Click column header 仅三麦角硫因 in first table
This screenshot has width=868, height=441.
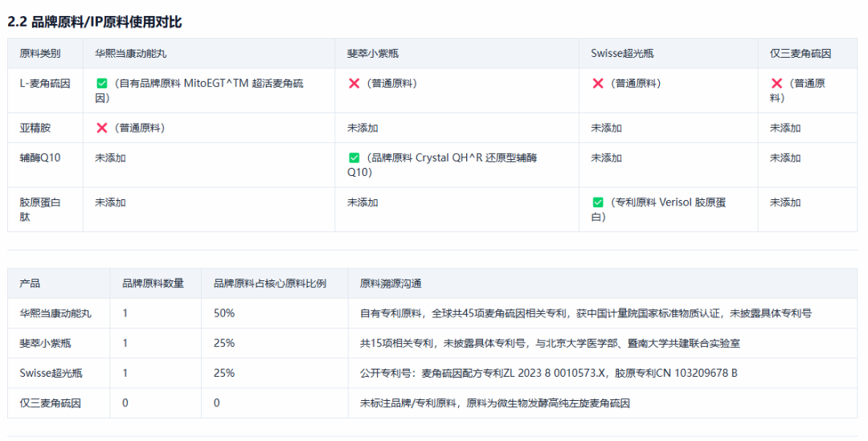pos(800,54)
